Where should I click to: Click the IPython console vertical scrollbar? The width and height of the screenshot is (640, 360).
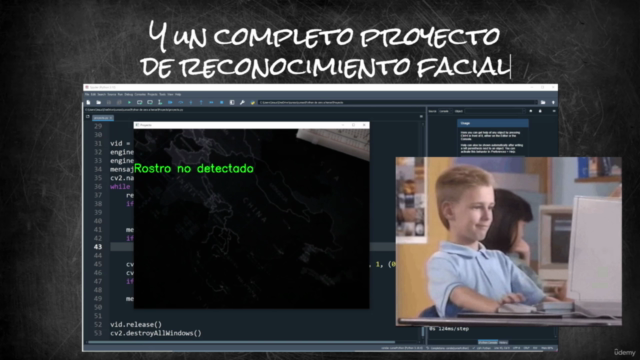tap(556, 331)
